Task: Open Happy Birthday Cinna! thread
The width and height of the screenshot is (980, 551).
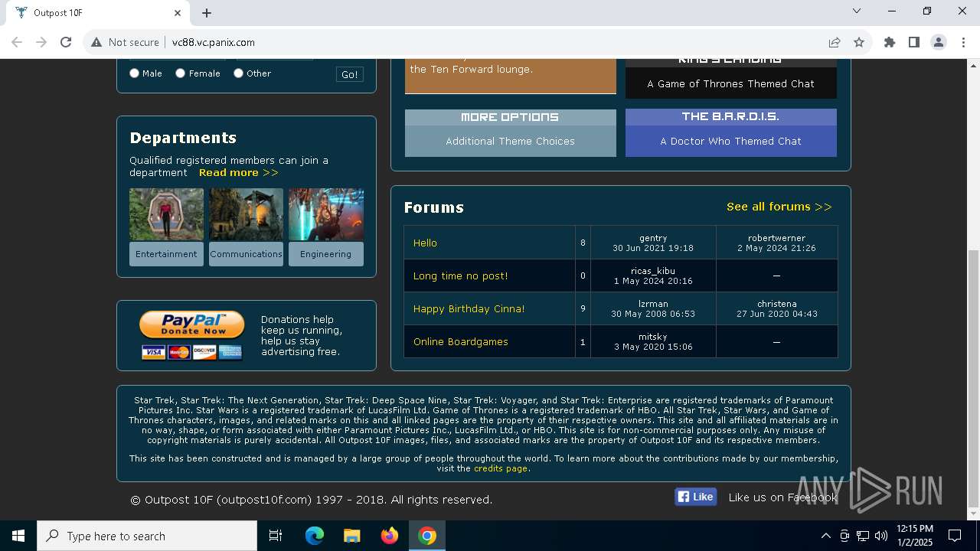Action: [469, 309]
